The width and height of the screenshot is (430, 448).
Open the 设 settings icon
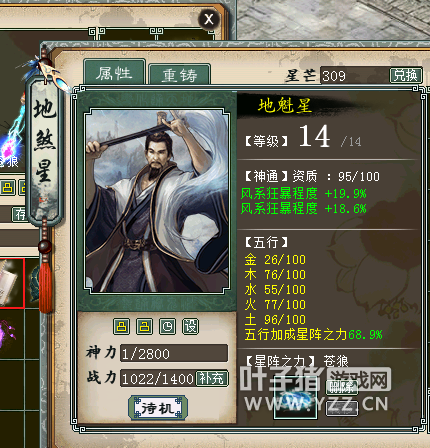[190, 326]
